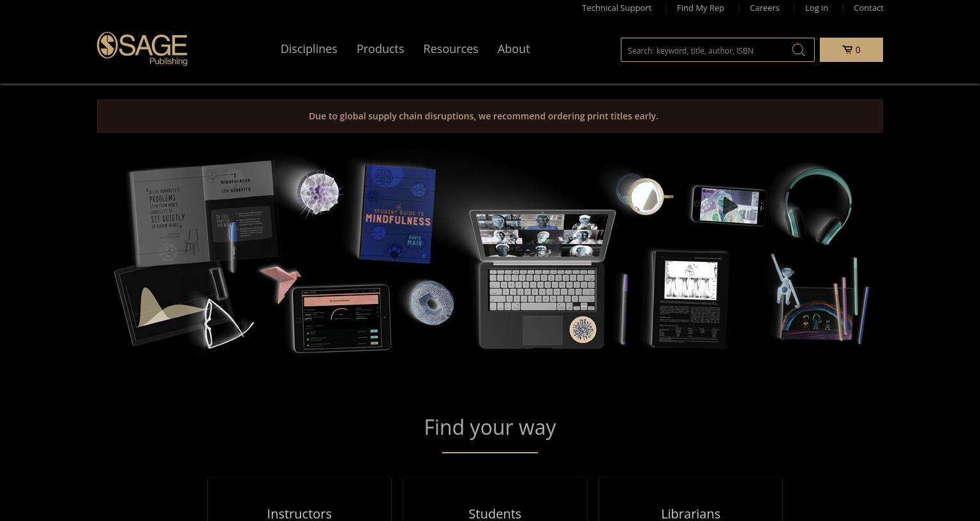Click the tablet course dashboard image
This screenshot has width=980, height=521.
coord(341,318)
